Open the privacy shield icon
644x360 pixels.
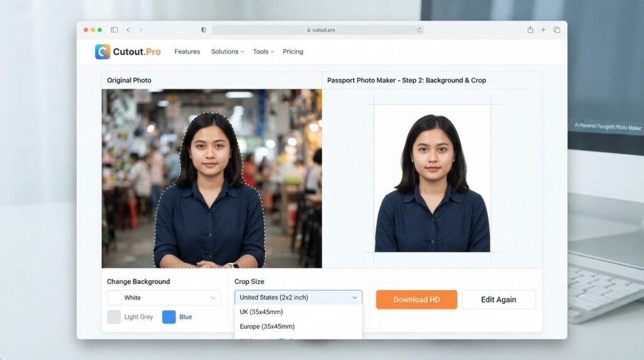[203, 30]
